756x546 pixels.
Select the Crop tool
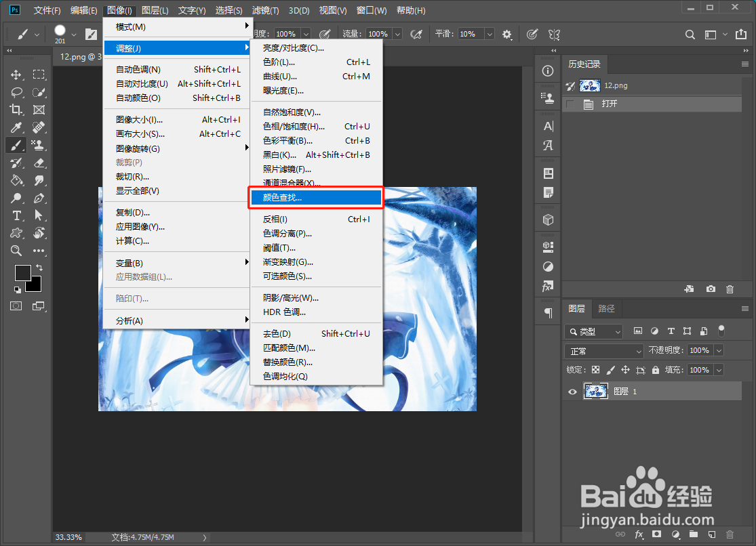pos(16,110)
